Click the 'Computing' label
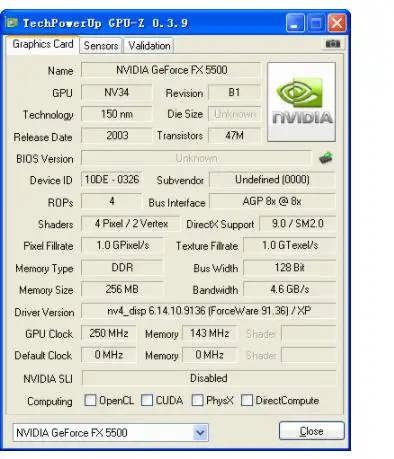Image resolution: width=394 pixels, height=459 pixels. [x=50, y=401]
